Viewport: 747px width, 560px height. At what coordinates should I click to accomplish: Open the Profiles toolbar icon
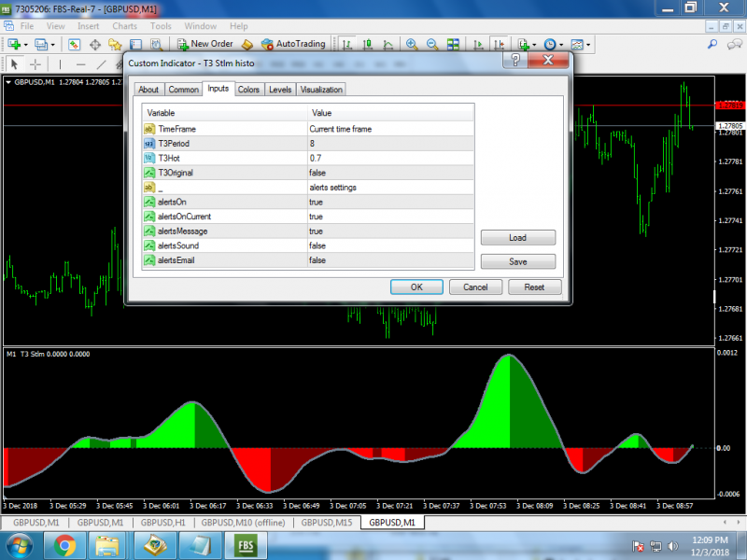click(41, 44)
